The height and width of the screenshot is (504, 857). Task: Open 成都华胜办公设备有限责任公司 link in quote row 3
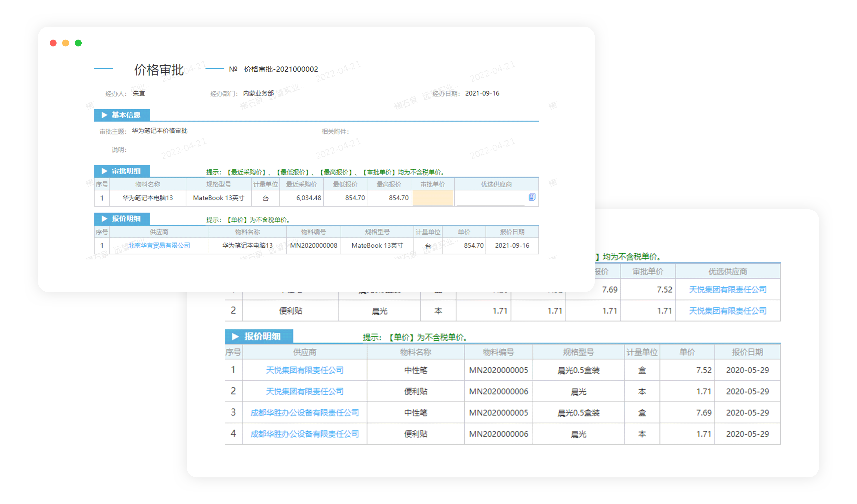pyautogui.click(x=304, y=413)
